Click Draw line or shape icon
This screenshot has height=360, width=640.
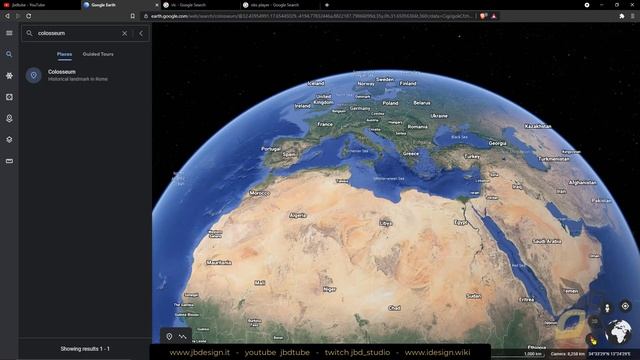(182, 336)
